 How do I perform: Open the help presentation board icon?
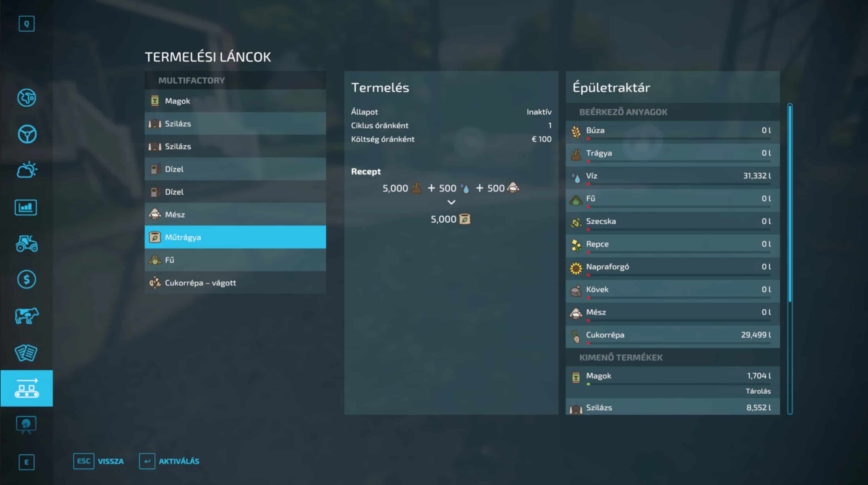(26, 424)
